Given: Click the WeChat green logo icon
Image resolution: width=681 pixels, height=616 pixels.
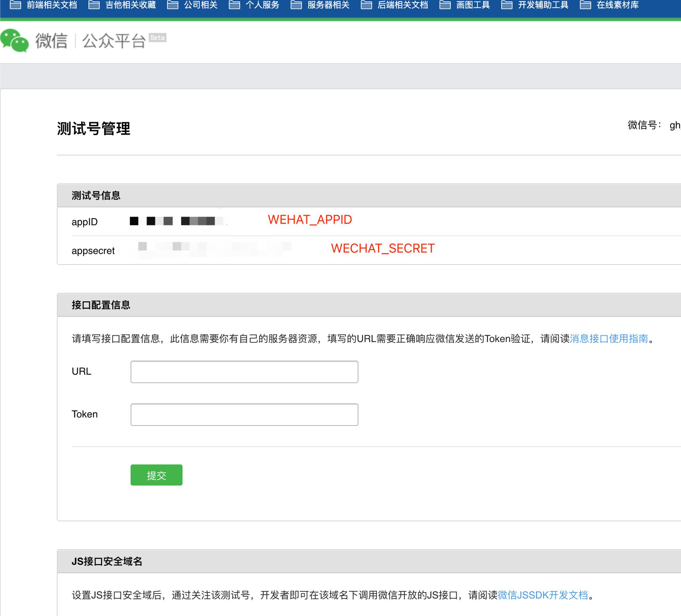Looking at the screenshot, I should [x=14, y=40].
